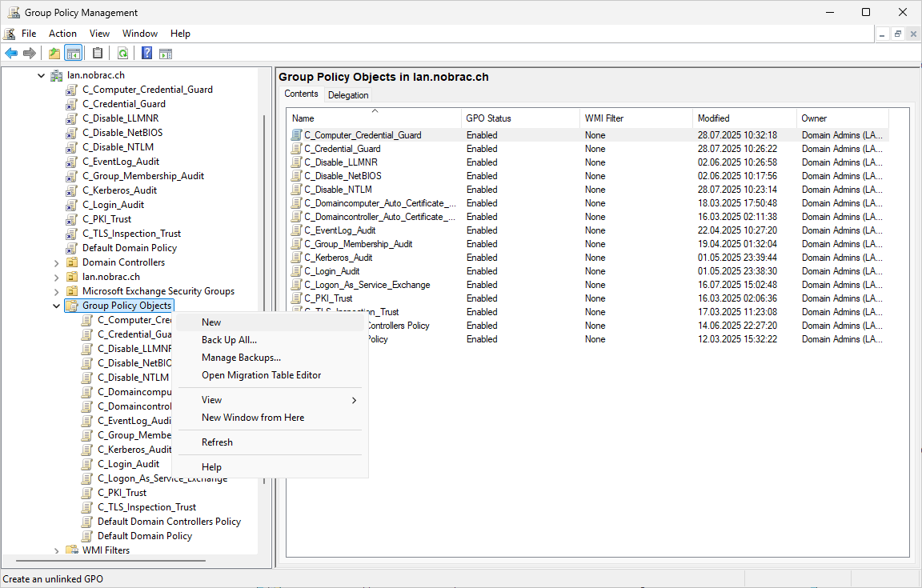Select Back Up All... in the context menu

[270, 340]
